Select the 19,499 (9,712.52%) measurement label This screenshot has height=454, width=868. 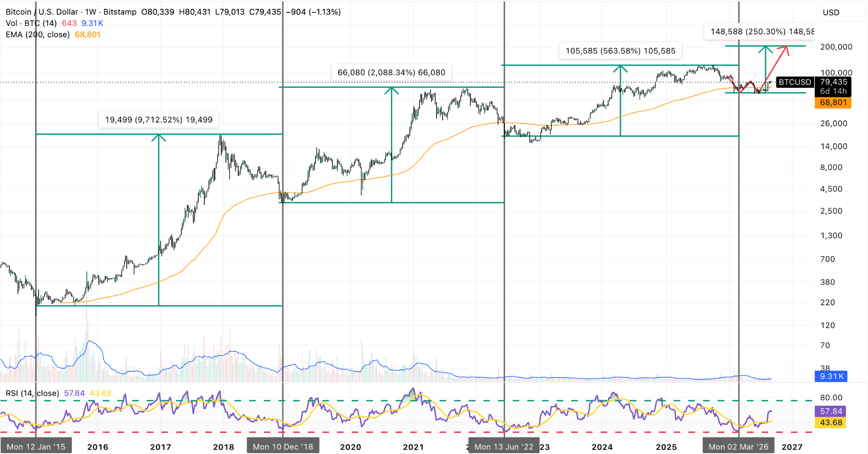tap(159, 120)
